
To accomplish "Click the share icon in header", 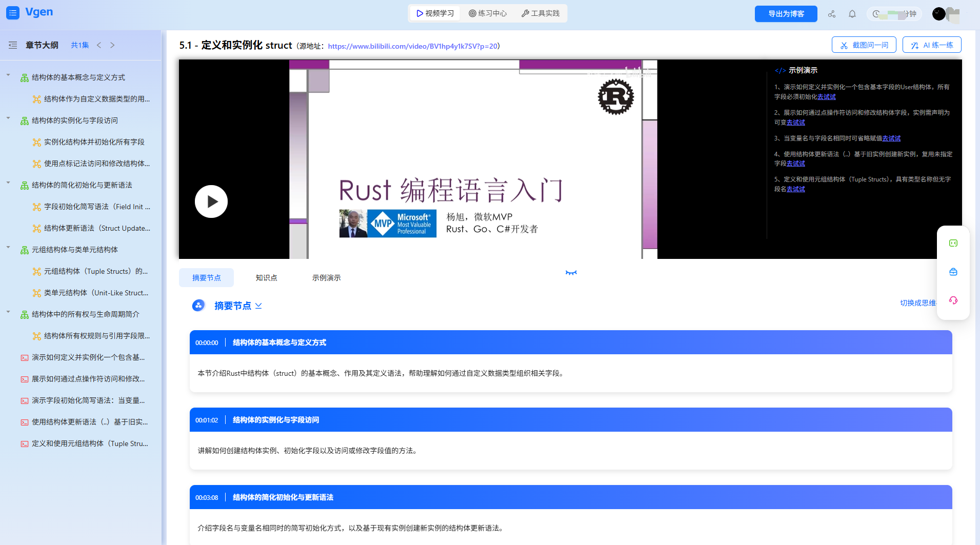I will pyautogui.click(x=832, y=14).
